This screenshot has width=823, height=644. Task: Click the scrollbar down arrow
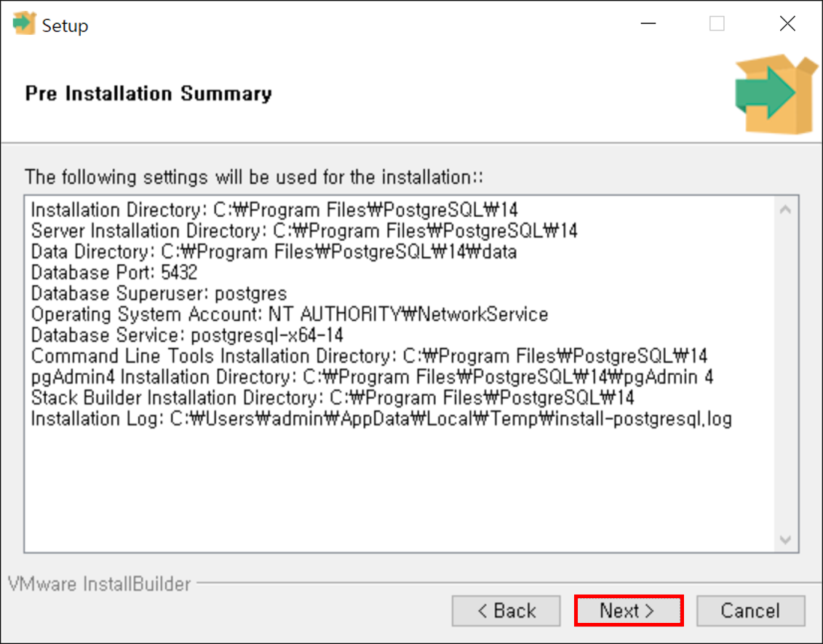pos(784,540)
